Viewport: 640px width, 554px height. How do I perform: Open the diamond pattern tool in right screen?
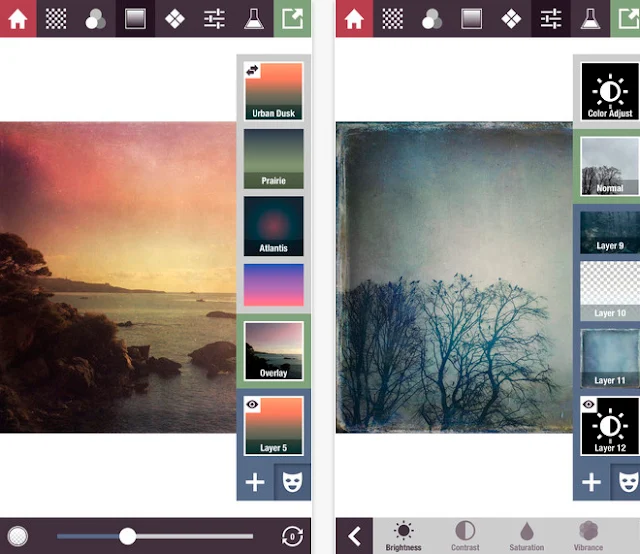(x=511, y=18)
